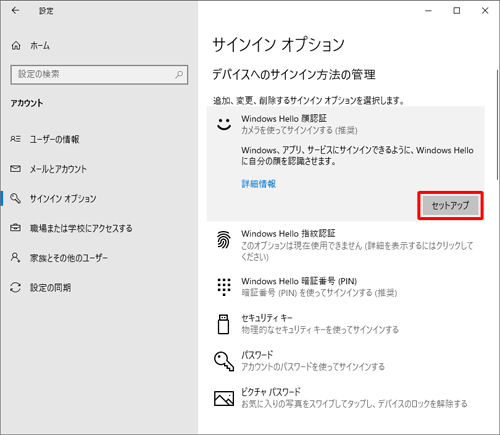
Task: Click the picture icon for ピクチャ パスワード
Action: (224, 398)
